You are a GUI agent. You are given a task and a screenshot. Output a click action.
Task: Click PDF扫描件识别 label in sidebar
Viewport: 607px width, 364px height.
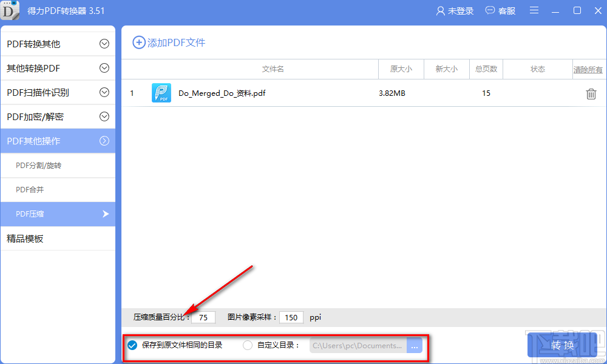point(38,93)
